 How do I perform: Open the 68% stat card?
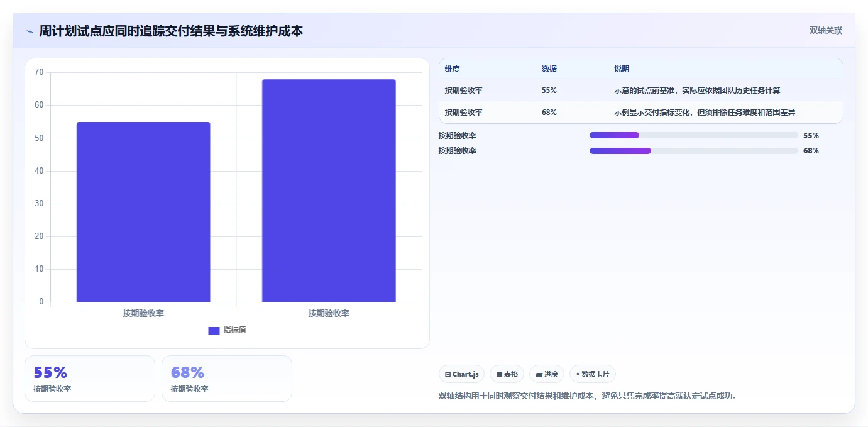[227, 379]
